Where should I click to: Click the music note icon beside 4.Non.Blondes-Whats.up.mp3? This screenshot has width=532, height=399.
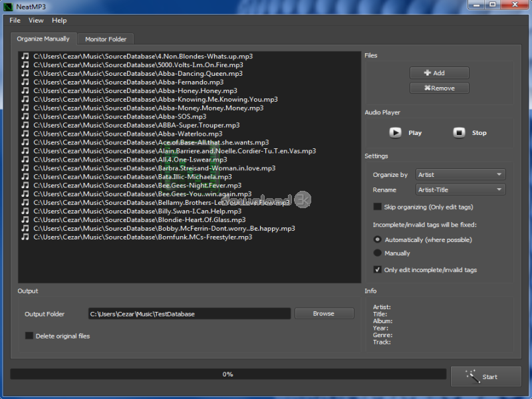pos(25,57)
